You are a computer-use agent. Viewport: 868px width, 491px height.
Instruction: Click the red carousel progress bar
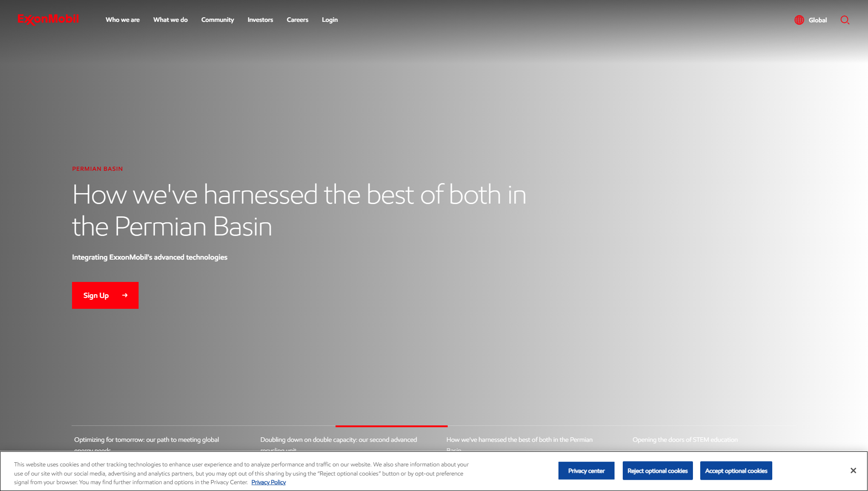[x=392, y=426]
